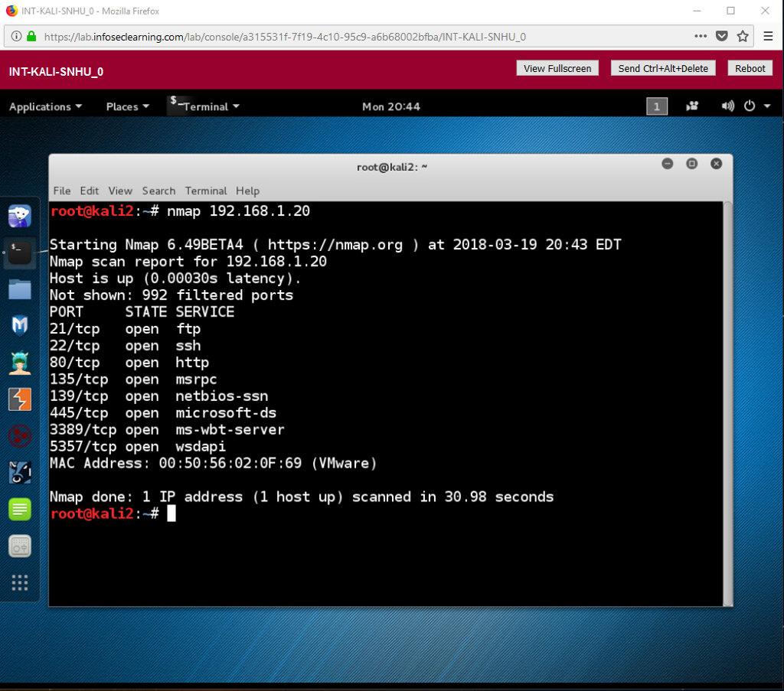Image resolution: width=784 pixels, height=691 pixels.
Task: Open the Leafpad text editor icon
Action: (19, 509)
